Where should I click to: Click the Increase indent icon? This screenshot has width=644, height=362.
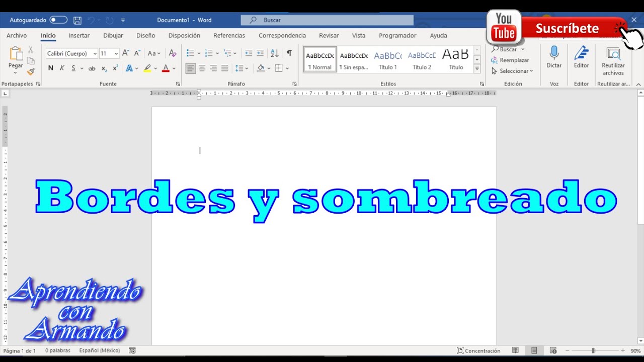(260, 53)
